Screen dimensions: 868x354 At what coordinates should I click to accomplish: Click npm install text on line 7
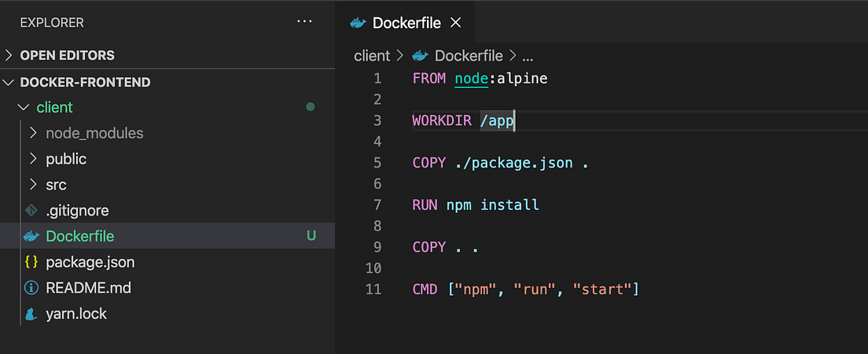coord(493,205)
